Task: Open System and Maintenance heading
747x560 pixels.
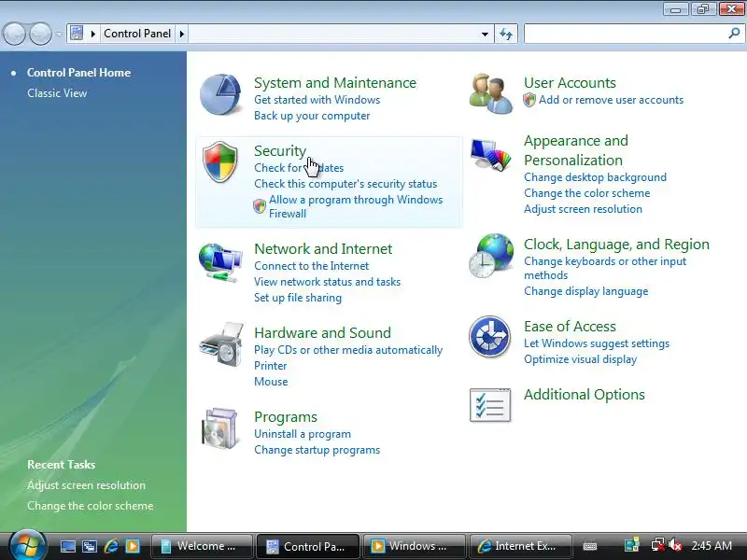Action: click(x=335, y=83)
